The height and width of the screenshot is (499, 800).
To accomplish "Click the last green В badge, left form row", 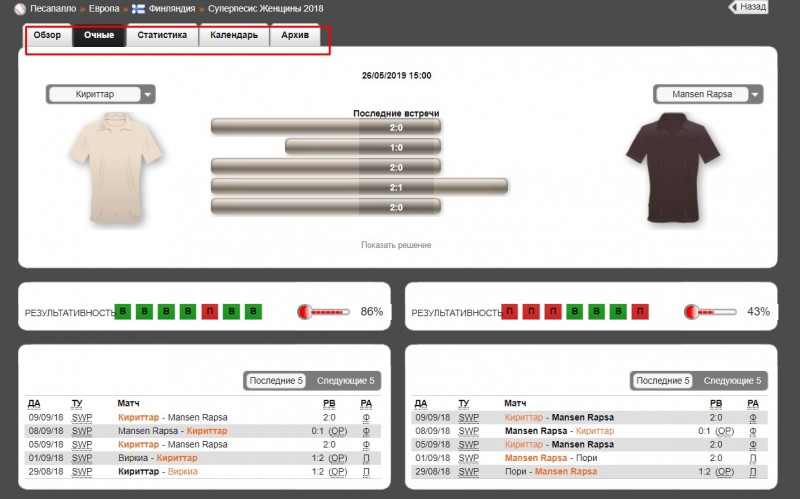I will click(x=254, y=312).
